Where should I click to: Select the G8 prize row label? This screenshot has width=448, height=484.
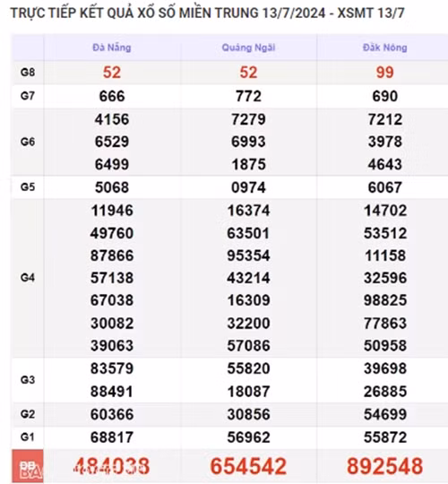pos(28,73)
